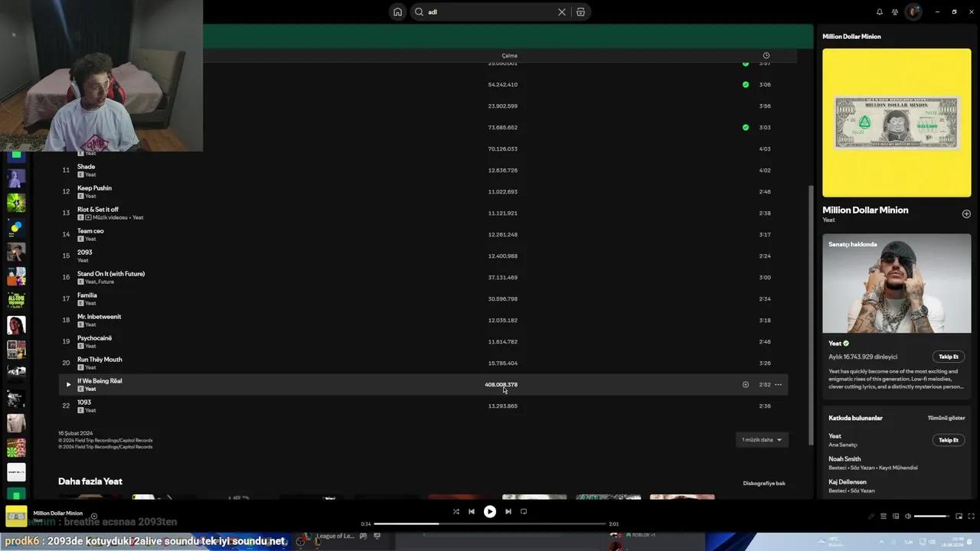
Task: Select track 15 named 2093
Action: coord(423,256)
